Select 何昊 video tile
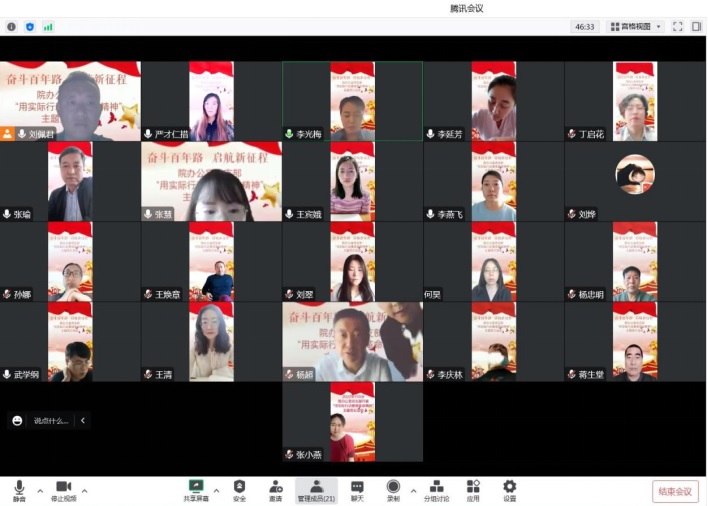708x506 pixels. (494, 261)
